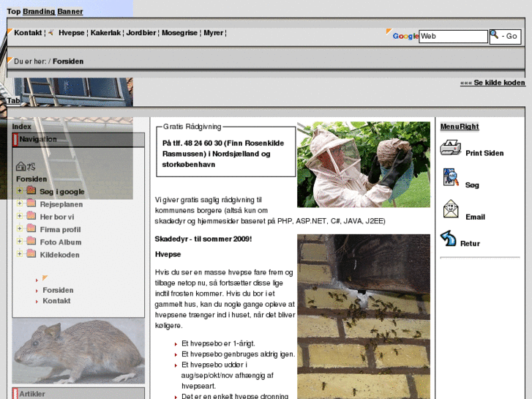
Task: Click the Top Branding Banner text
Action: 45,11
